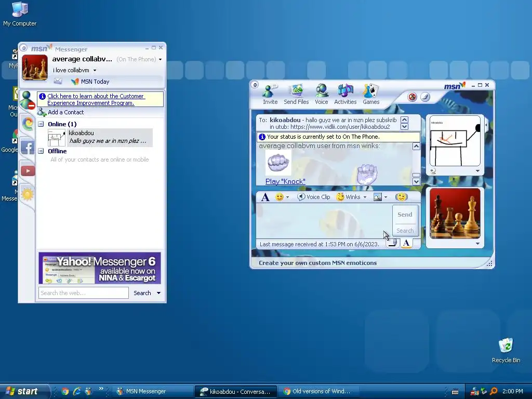The height and width of the screenshot is (399, 532).
Task: Click Add a Contact
Action: 61,112
